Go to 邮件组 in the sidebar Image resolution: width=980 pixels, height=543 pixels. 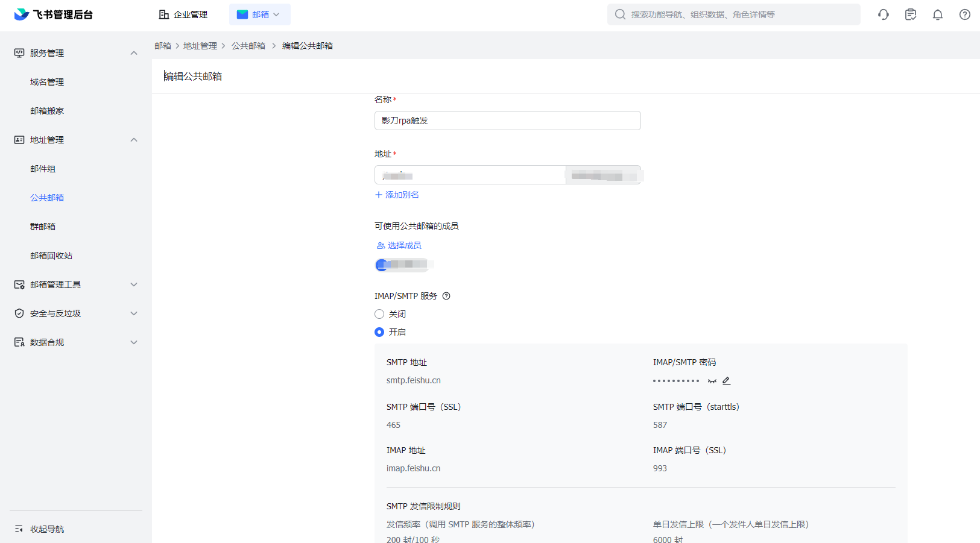[x=43, y=169]
